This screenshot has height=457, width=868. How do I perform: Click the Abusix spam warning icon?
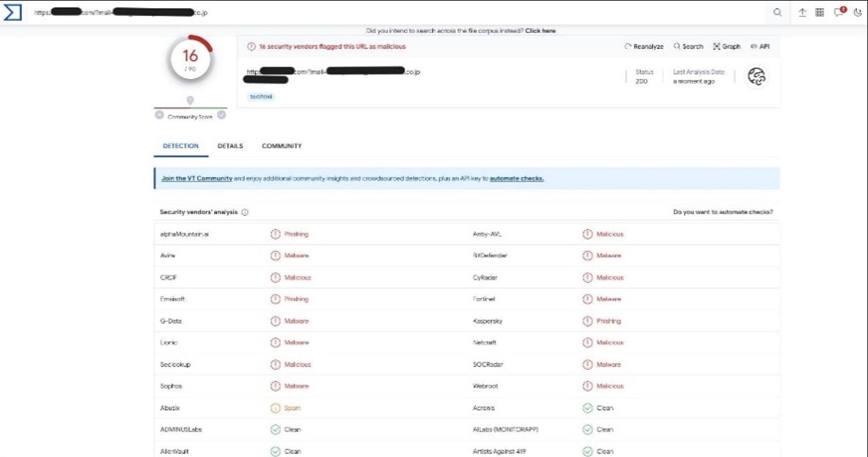(x=275, y=408)
